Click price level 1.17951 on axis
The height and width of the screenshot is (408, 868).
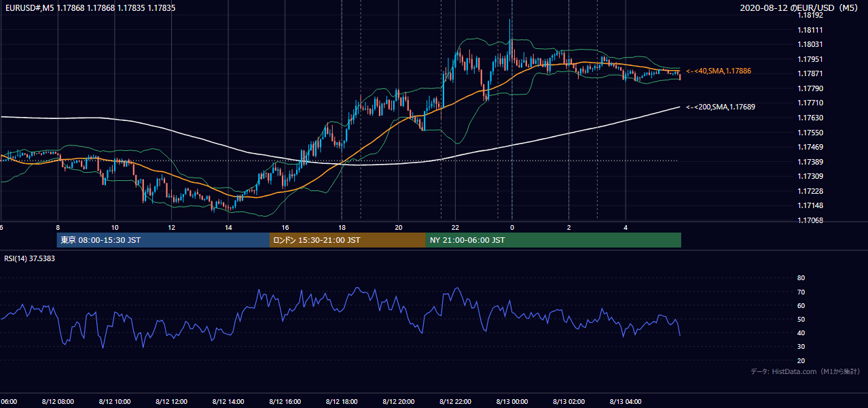(810, 59)
